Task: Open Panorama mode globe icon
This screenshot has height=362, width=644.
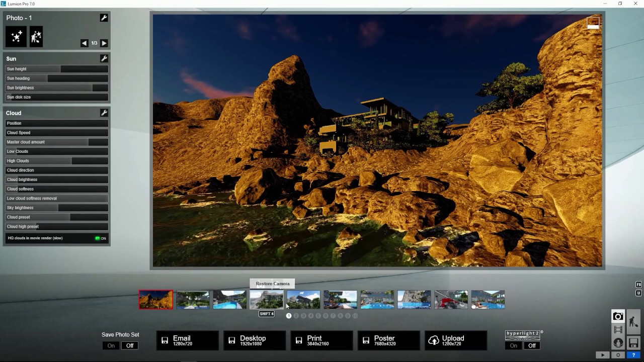Action: (618, 343)
